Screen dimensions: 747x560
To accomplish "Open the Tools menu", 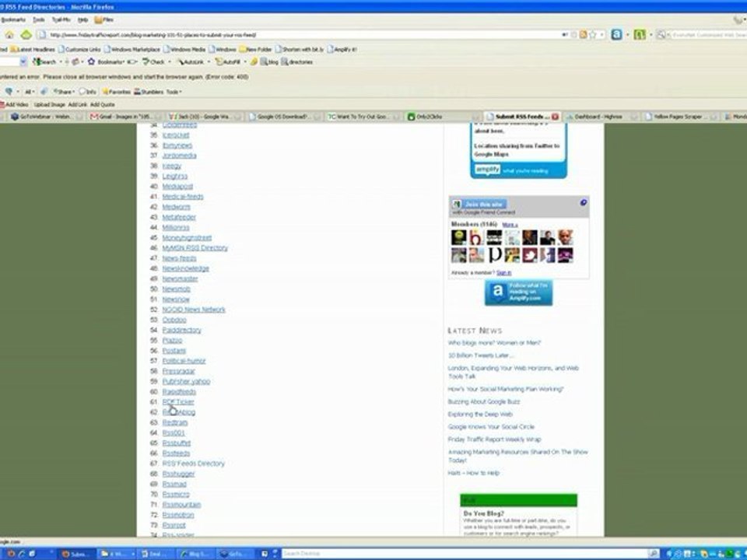I will click(x=39, y=20).
